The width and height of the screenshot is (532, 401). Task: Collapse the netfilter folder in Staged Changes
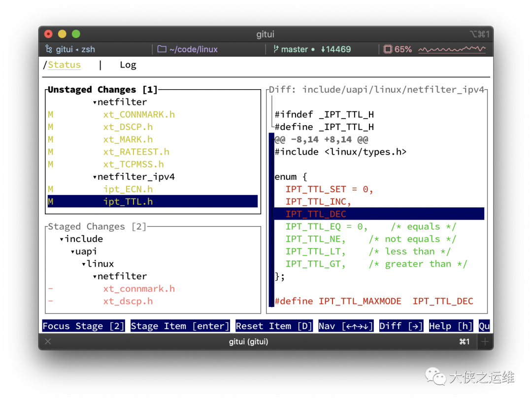[x=95, y=276]
